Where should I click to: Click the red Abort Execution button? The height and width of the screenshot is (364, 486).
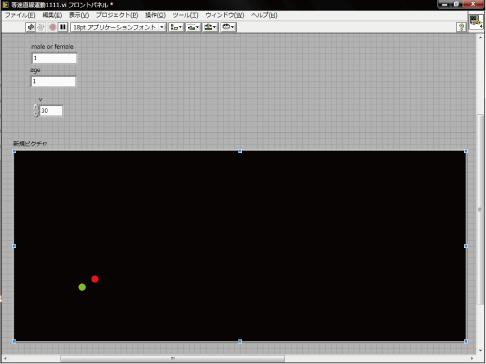tap(52, 27)
